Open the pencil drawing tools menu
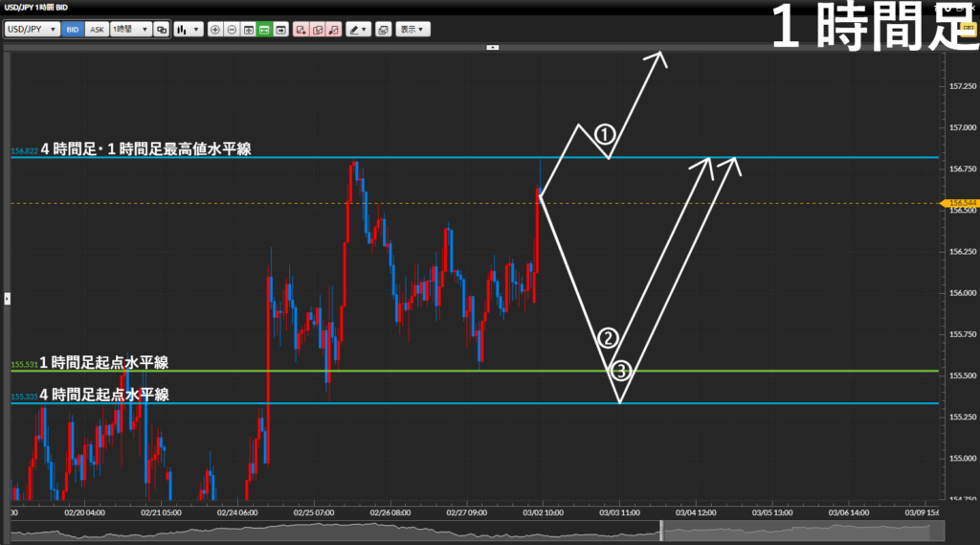 tap(358, 30)
